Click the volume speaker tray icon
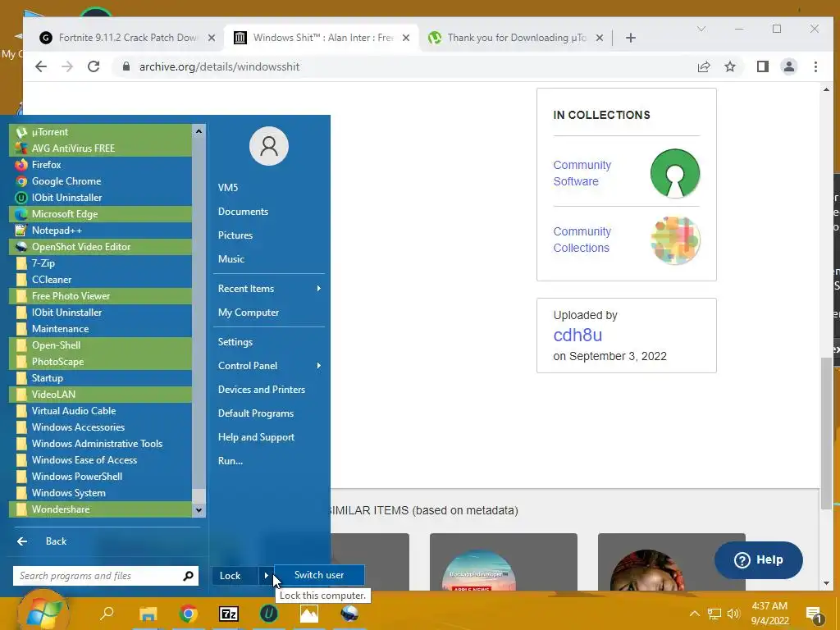 pos(733,614)
